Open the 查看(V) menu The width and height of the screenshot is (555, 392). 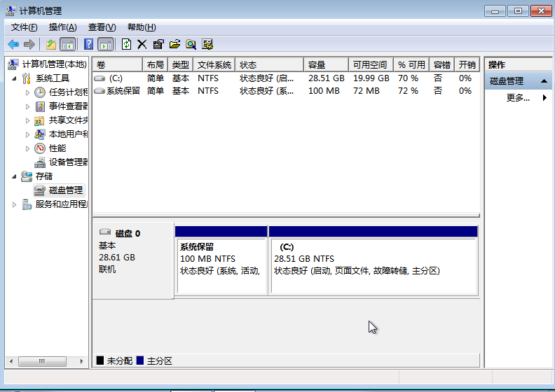point(102,27)
